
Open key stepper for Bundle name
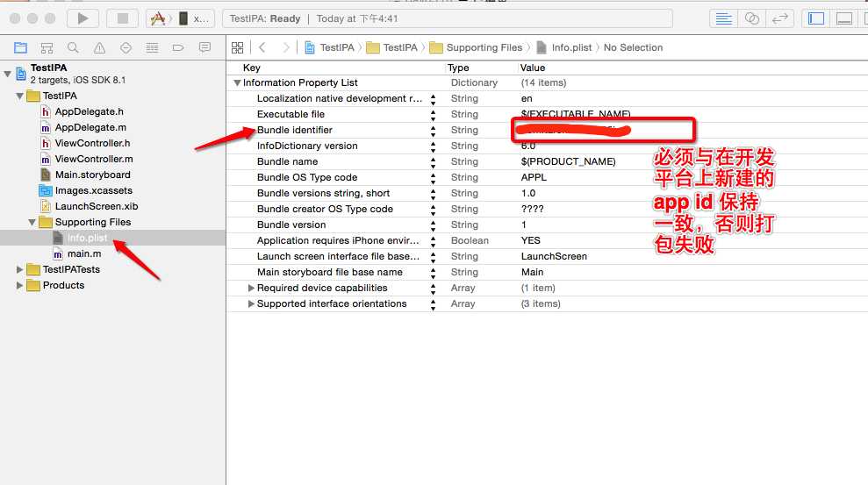[433, 162]
